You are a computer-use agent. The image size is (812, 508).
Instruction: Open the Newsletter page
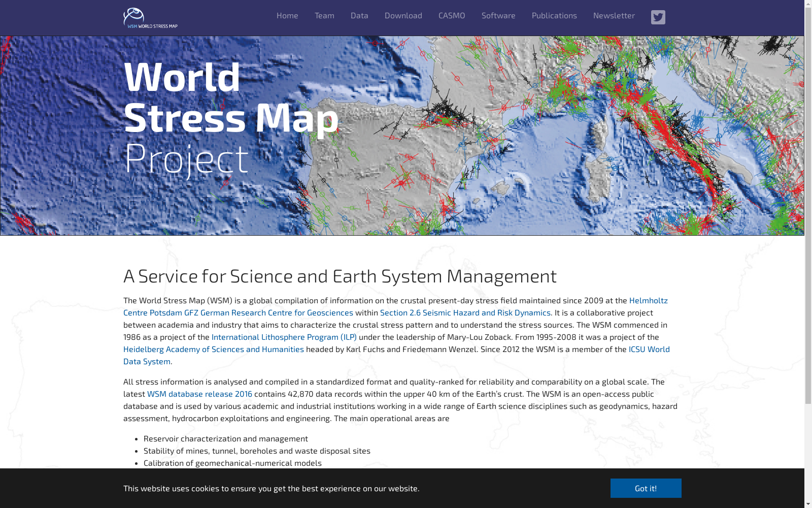[614, 16]
